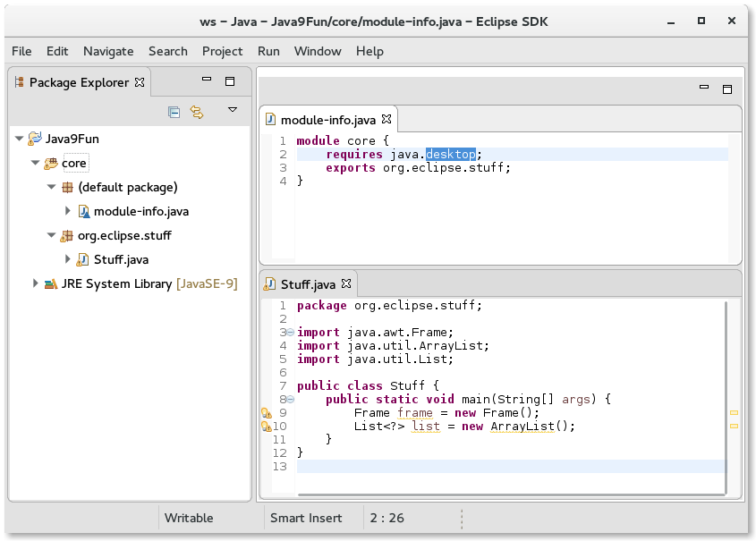
Task: Collapse the Java9Fun project node
Action: (x=20, y=139)
